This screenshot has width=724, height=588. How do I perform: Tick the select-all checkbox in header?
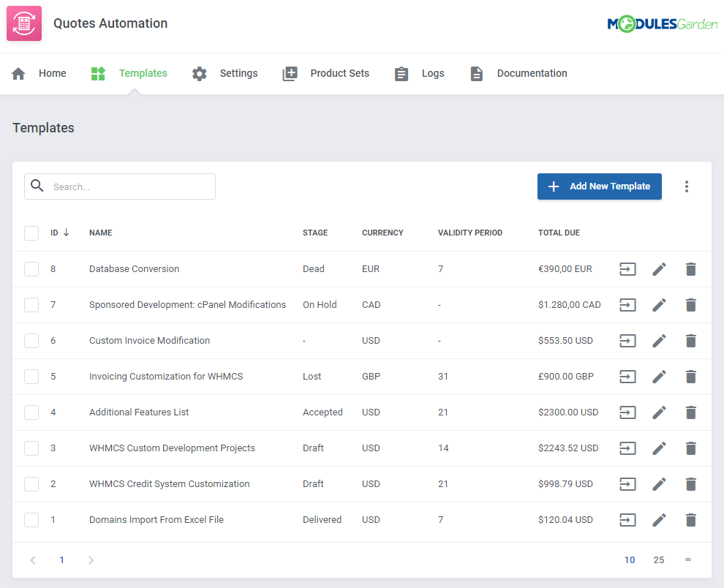pyautogui.click(x=31, y=233)
